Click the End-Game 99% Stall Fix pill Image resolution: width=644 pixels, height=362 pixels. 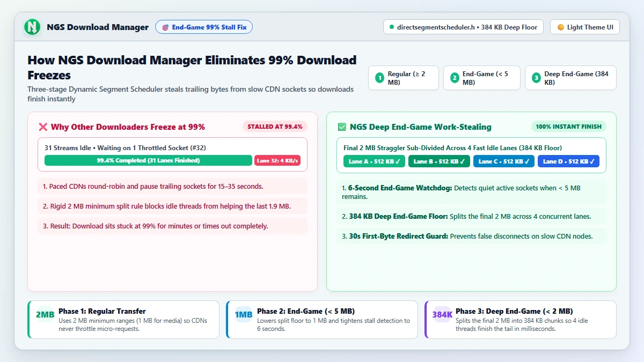pyautogui.click(x=204, y=27)
